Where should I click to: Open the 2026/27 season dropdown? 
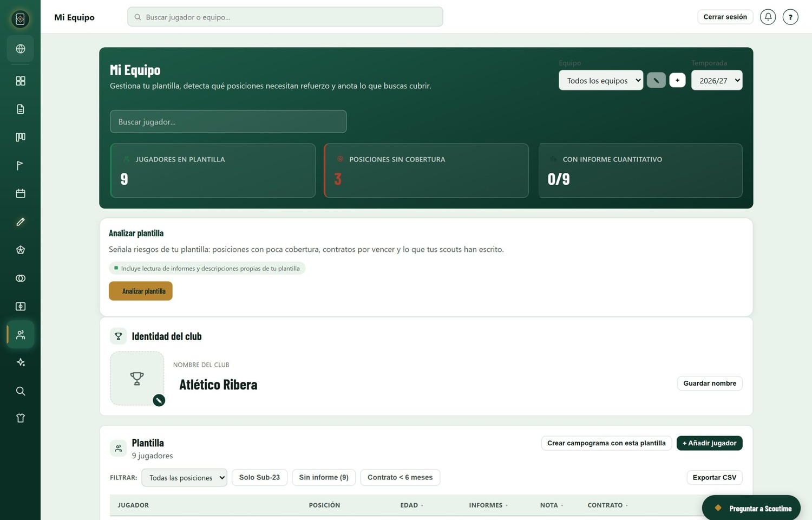(717, 80)
